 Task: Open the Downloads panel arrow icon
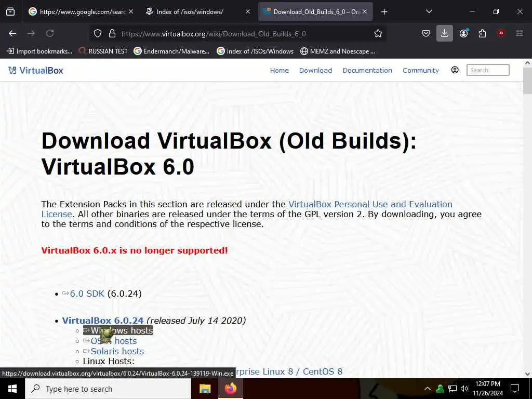445,33
